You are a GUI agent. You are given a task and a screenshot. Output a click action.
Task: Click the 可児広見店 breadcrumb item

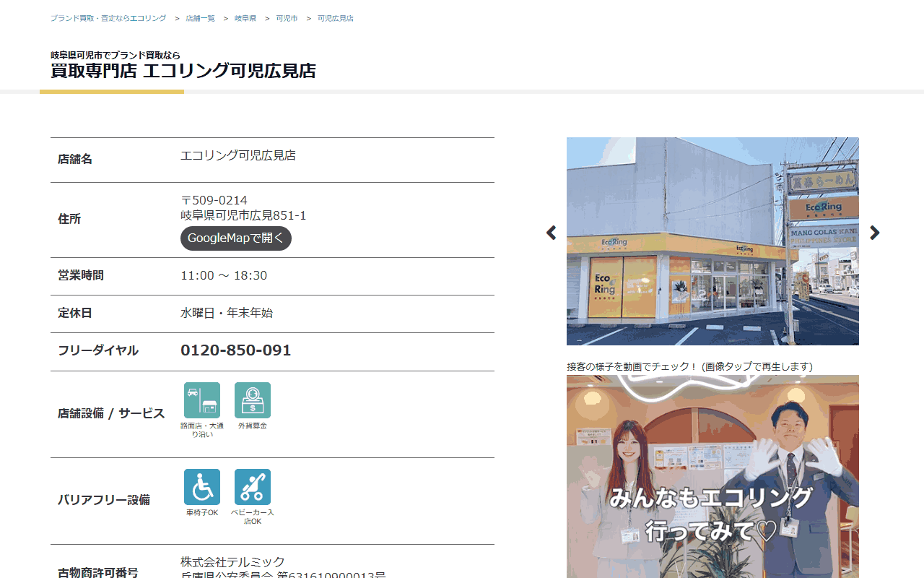[336, 18]
